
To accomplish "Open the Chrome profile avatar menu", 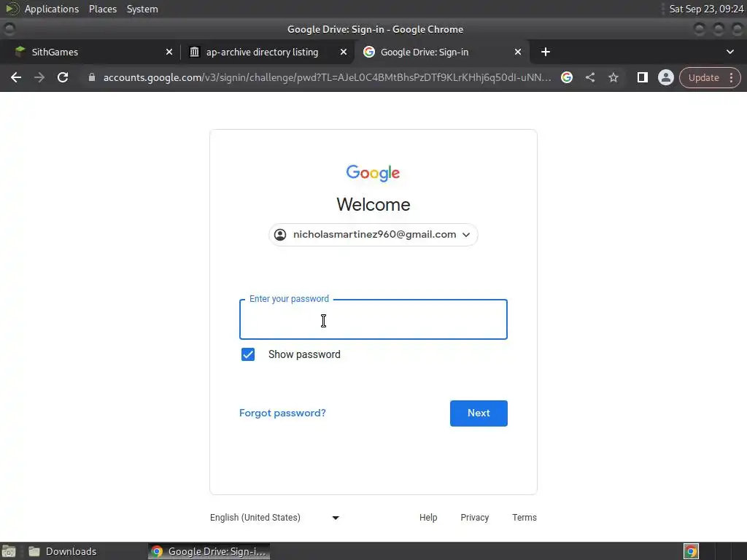I will click(665, 77).
